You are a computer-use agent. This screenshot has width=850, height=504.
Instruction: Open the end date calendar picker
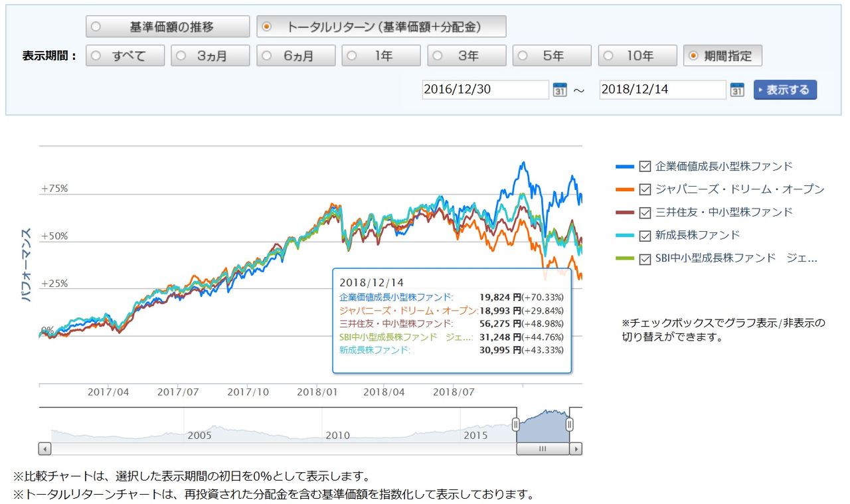pyautogui.click(x=737, y=90)
